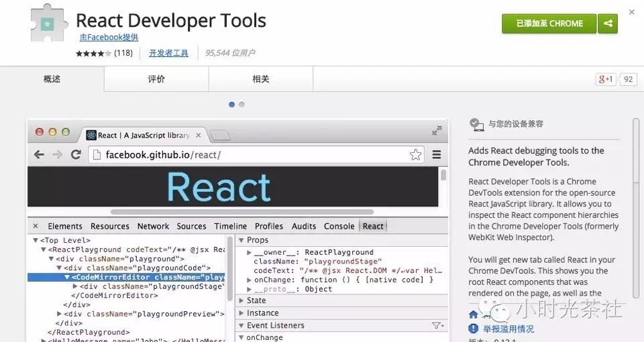Image resolution: width=644 pixels, height=342 pixels.
Task: Click the page icon in address bar
Action: [x=97, y=155]
